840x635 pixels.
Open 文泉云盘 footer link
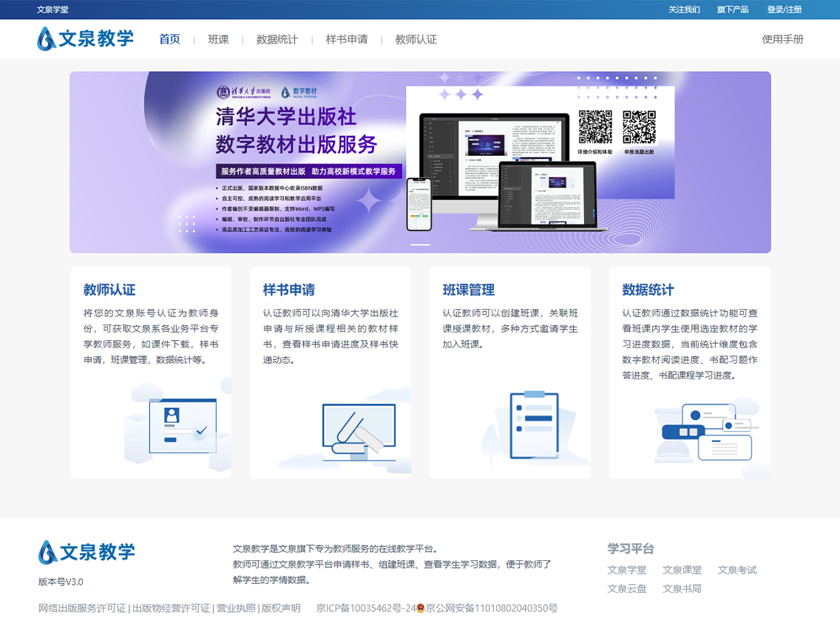coord(627,588)
